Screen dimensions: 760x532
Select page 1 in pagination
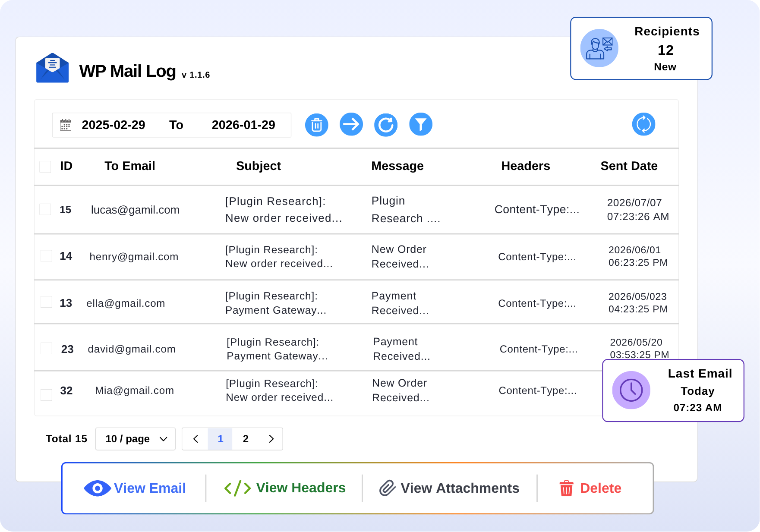point(220,439)
